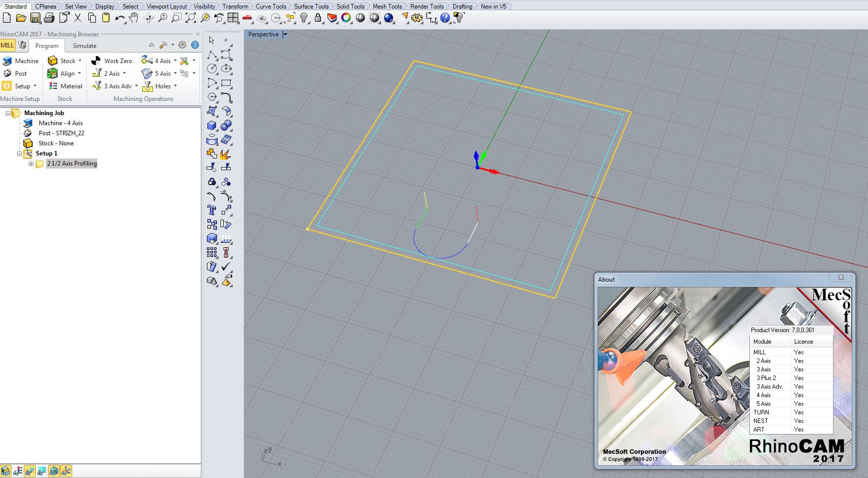
Task: Click the Save file icon
Action: [x=35, y=18]
